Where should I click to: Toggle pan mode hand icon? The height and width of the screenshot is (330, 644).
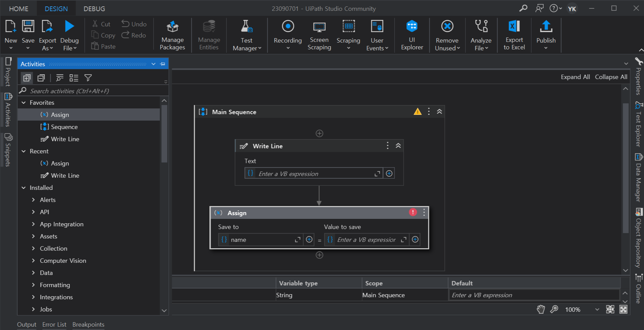pos(541,309)
